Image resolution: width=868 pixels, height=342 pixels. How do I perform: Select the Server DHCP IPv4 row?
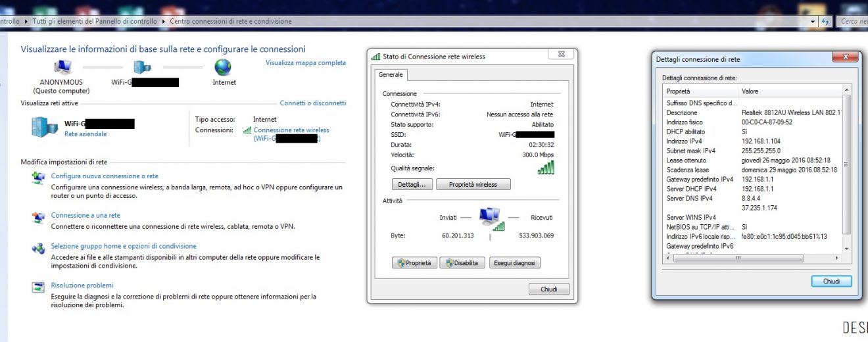pos(752,189)
